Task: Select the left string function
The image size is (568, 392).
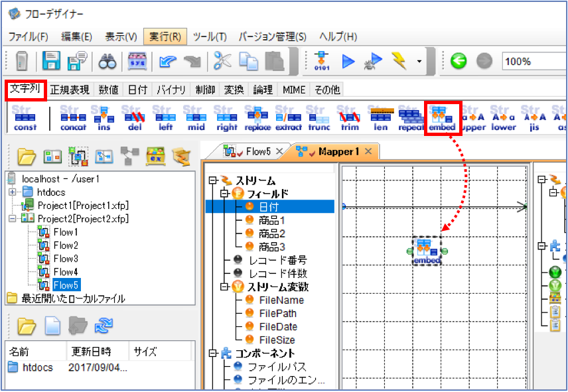Action: [x=165, y=118]
